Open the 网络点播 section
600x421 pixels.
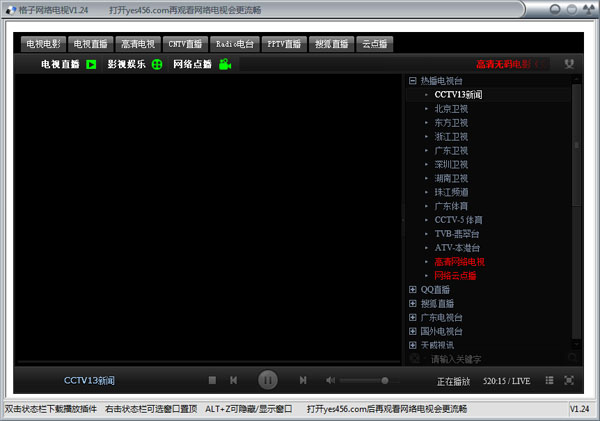pos(192,64)
